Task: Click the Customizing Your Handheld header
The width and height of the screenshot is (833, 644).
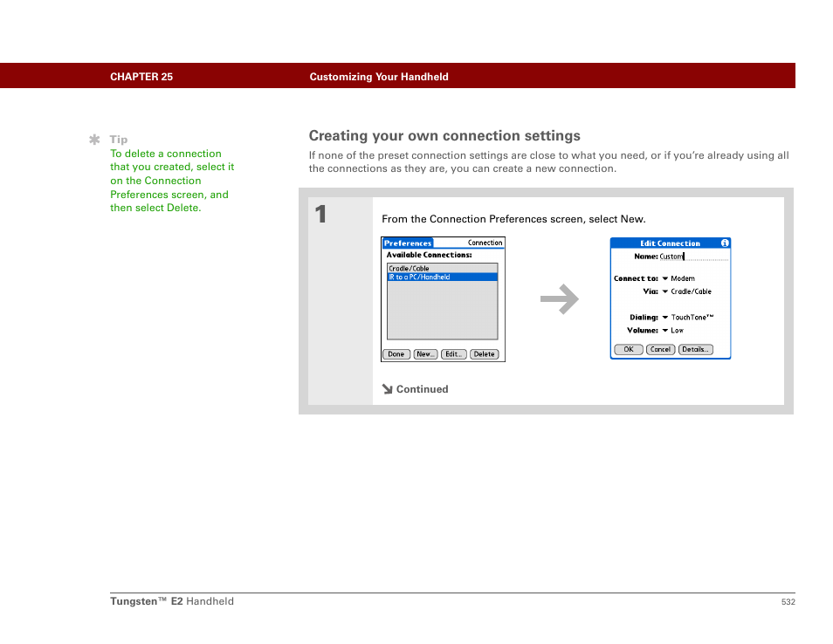Action: tap(379, 77)
